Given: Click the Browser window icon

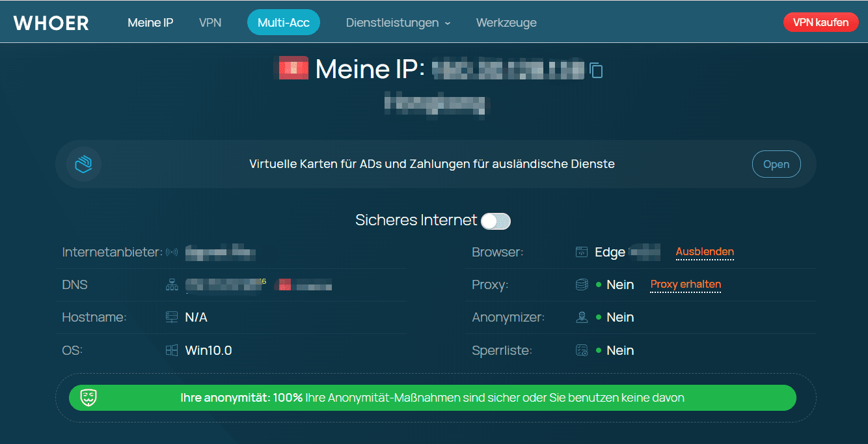Looking at the screenshot, I should coord(582,252).
